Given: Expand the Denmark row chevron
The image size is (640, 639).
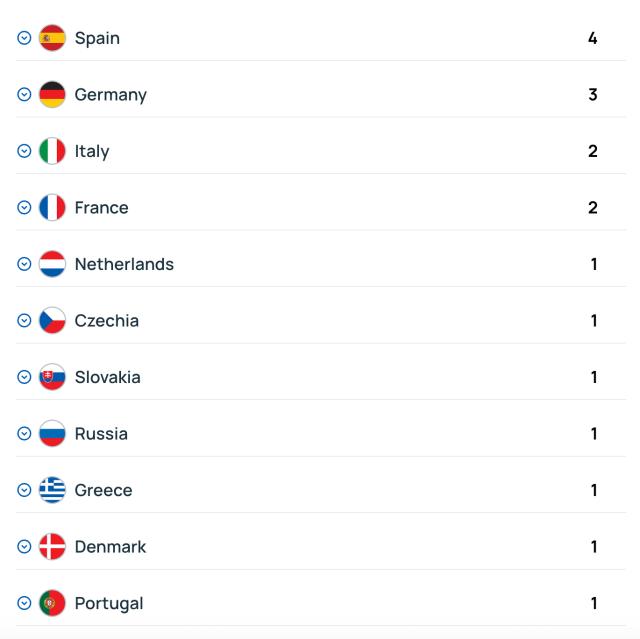Looking at the screenshot, I should point(24,547).
